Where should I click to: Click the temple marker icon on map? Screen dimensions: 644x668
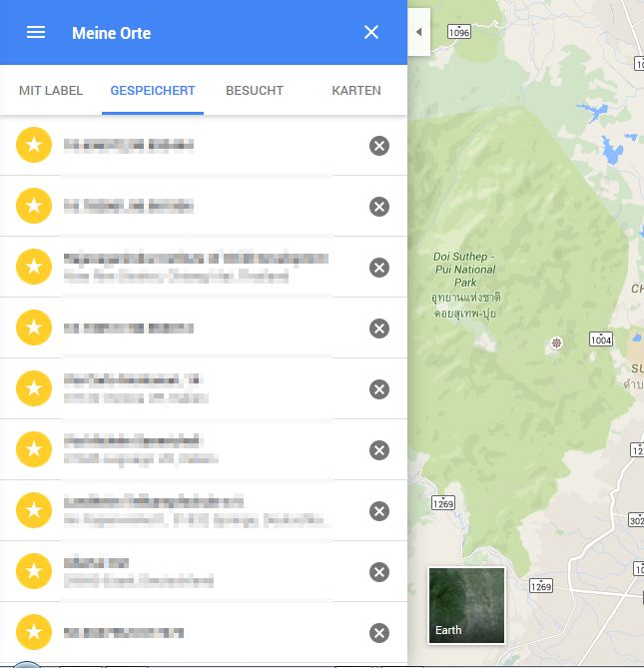556,342
